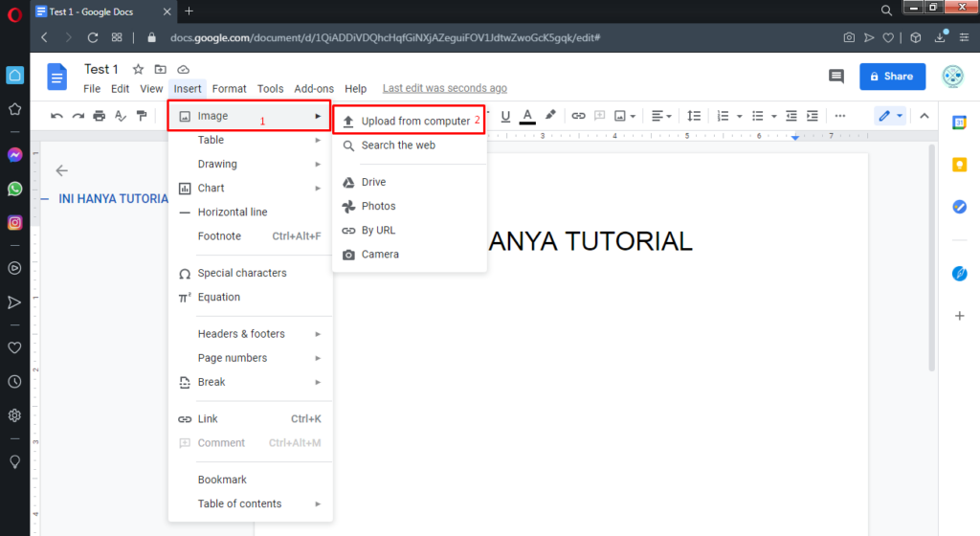This screenshot has width=980, height=536.
Task: Click the insert link toolbar icon
Action: (x=578, y=116)
